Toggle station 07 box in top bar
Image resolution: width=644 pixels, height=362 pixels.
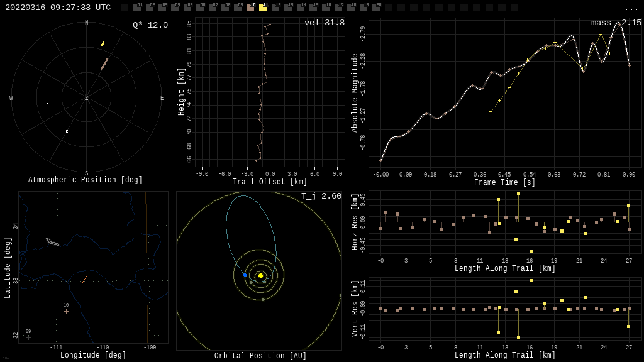[x=213, y=8]
